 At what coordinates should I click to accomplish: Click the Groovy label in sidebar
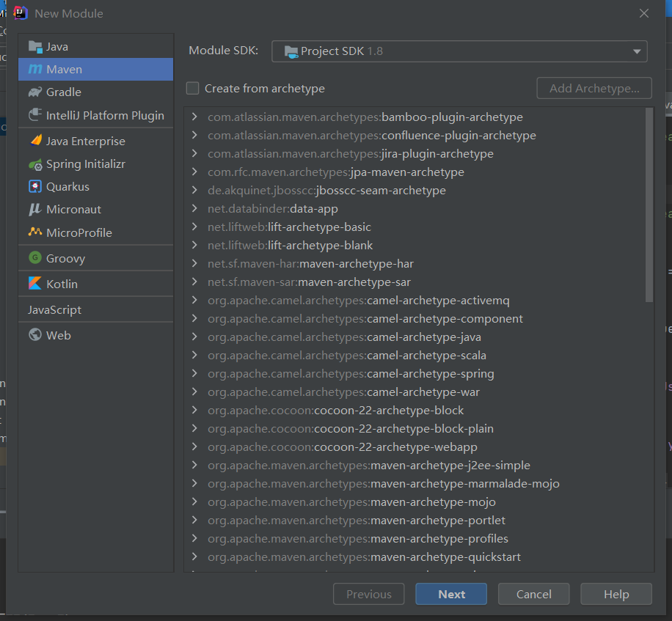pos(65,259)
